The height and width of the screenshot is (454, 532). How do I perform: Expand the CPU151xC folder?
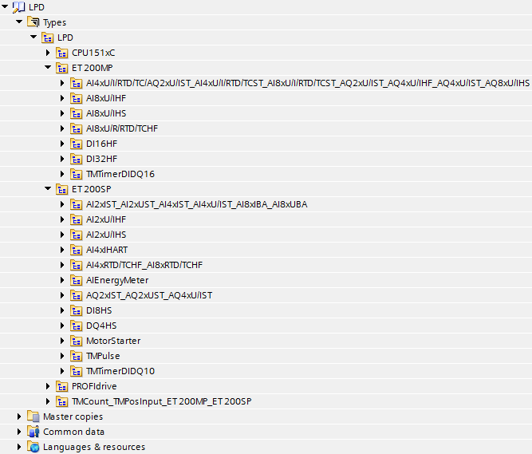(x=48, y=53)
